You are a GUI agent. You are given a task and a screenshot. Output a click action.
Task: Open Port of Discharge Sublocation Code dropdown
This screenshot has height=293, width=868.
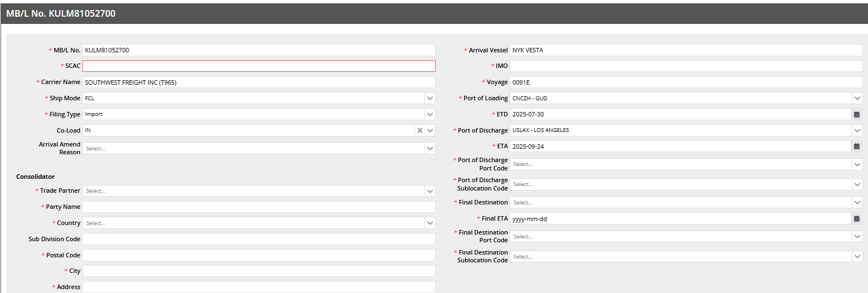pos(857,184)
